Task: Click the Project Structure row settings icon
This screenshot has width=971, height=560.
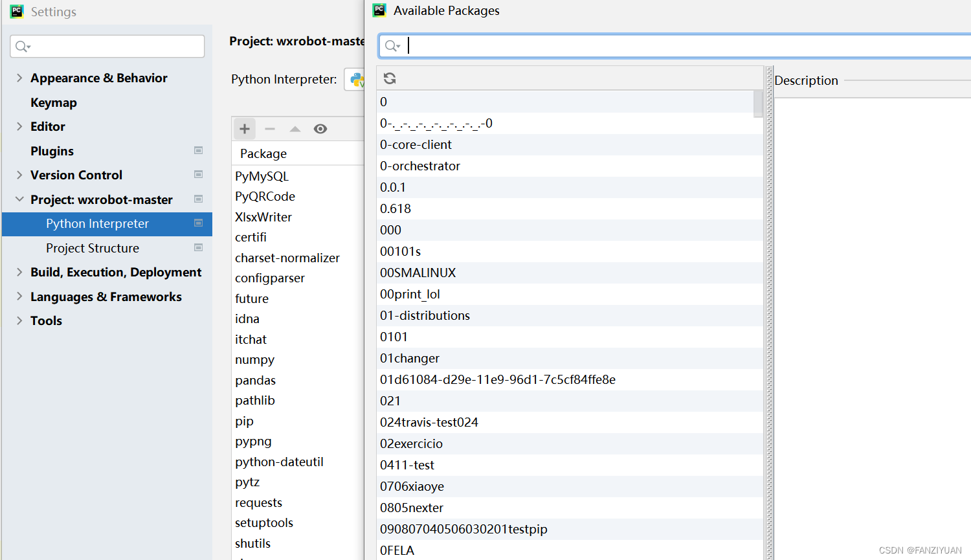Action: tap(199, 247)
